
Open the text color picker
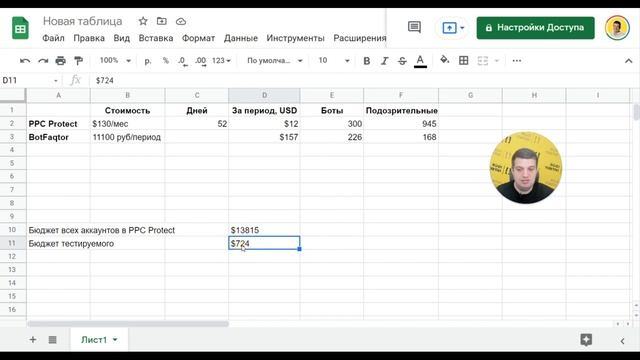tap(420, 61)
